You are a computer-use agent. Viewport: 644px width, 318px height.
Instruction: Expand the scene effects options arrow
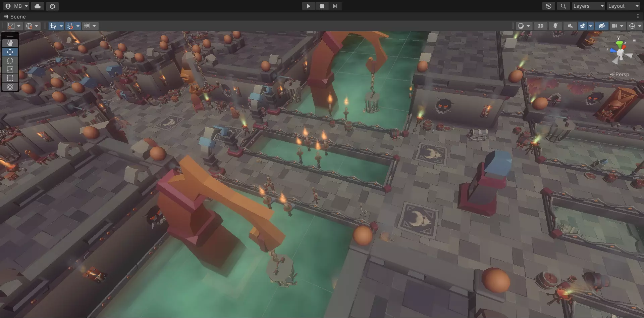[x=591, y=26]
